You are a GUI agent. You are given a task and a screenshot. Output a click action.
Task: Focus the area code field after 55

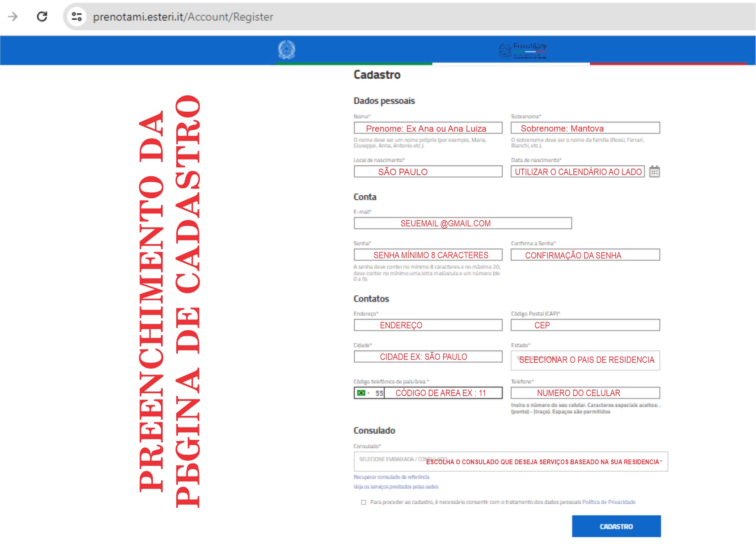(x=443, y=393)
